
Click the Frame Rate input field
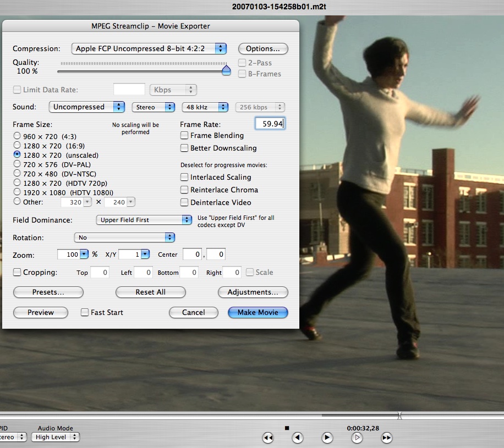click(x=270, y=124)
